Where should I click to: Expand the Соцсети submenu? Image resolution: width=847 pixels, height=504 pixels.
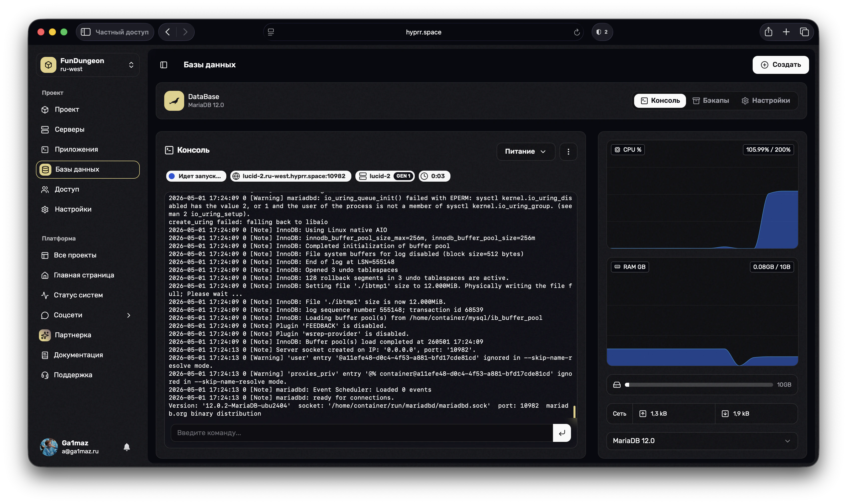coord(88,315)
